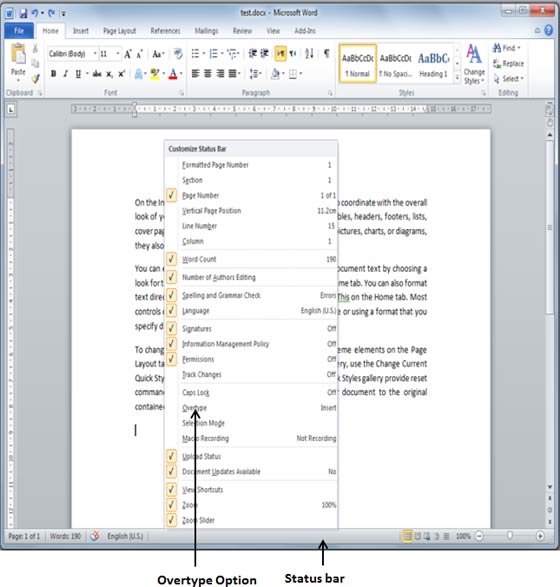Open Word Help question mark
The height and width of the screenshot is (587, 560).
click(x=549, y=30)
